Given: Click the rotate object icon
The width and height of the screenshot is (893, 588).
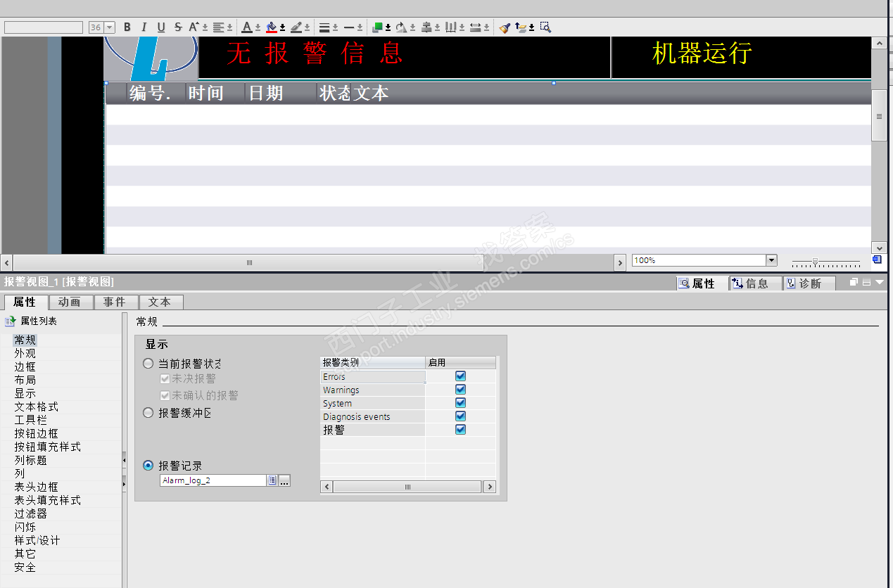Looking at the screenshot, I should point(401,27).
